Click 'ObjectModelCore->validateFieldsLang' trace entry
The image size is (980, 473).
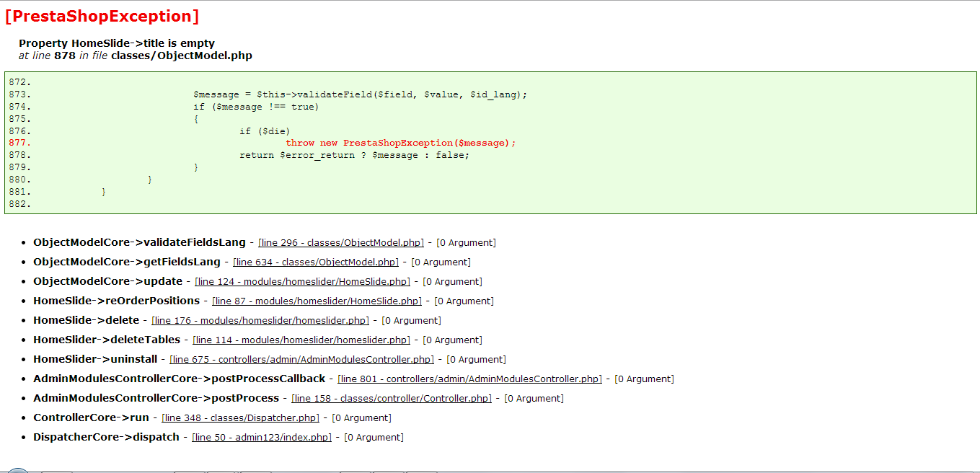pyautogui.click(x=139, y=242)
